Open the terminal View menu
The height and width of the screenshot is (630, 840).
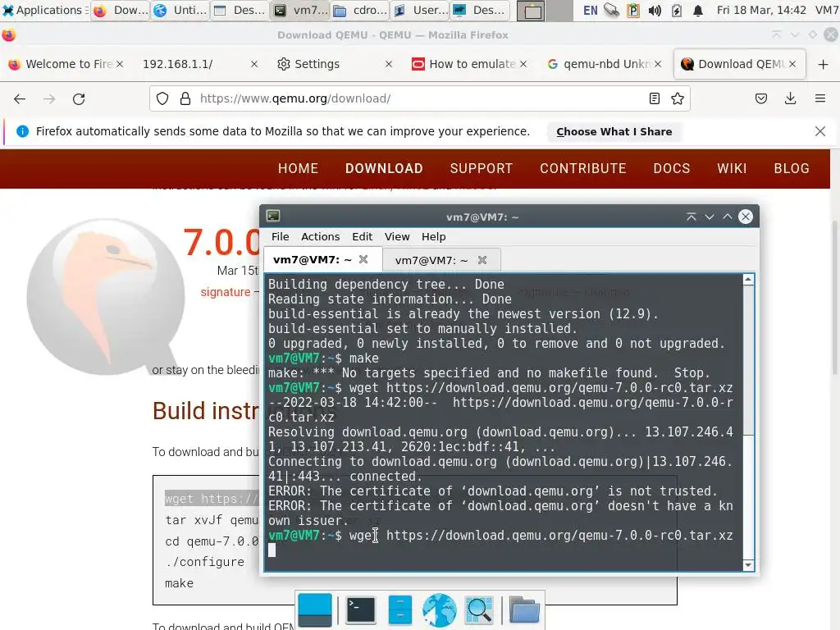[x=397, y=236]
